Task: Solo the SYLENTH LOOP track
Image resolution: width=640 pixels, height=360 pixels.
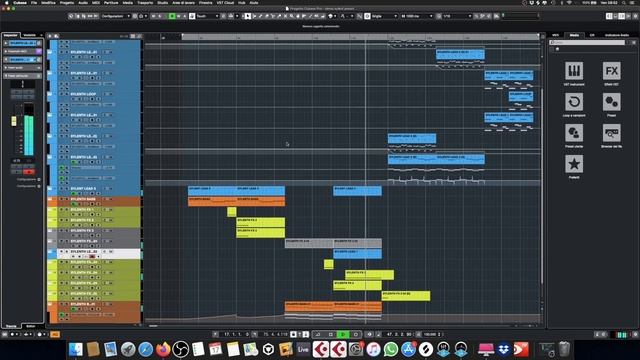Action: click(67, 94)
